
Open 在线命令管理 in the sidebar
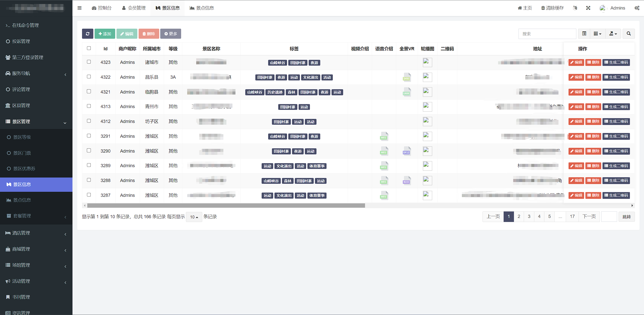[36, 25]
